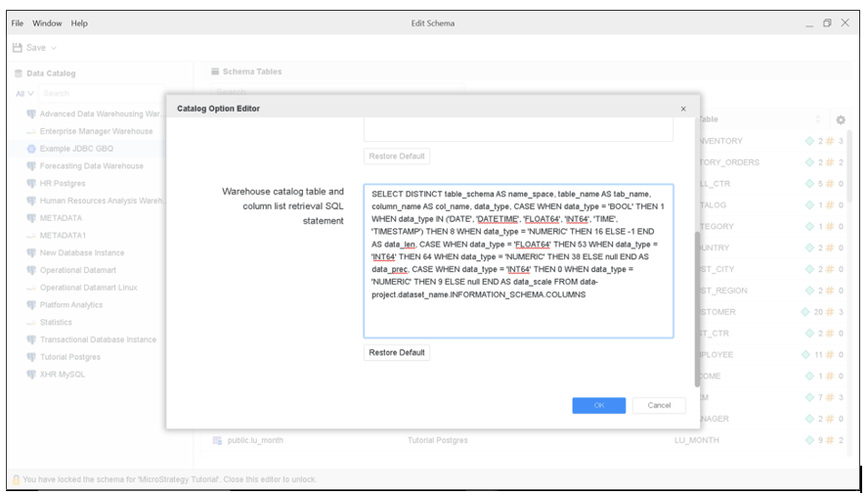Click the Data Catalog panel icon
Screen dimensions: 868x495
(19, 73)
